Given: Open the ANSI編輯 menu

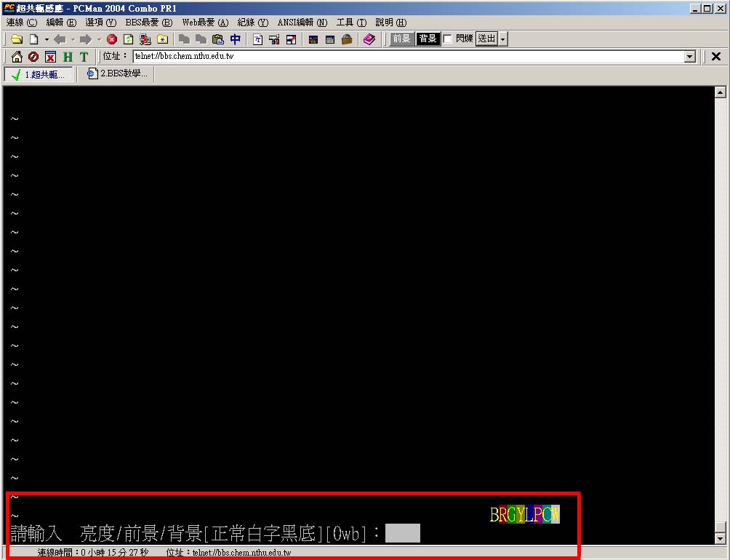Looking at the screenshot, I should [x=302, y=23].
